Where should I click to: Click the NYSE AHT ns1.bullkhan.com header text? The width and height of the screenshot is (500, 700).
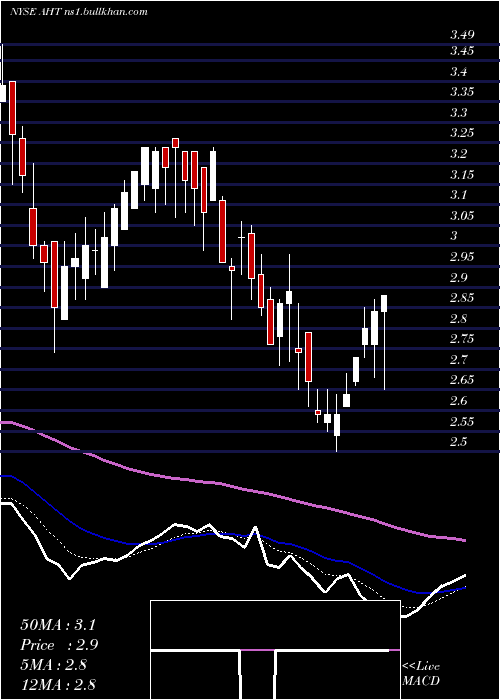point(79,12)
